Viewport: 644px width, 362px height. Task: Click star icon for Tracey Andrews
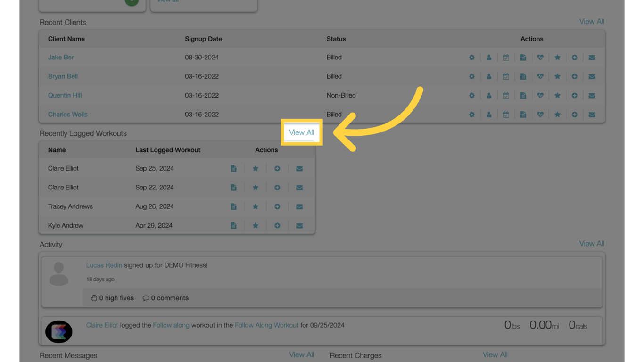point(256,206)
